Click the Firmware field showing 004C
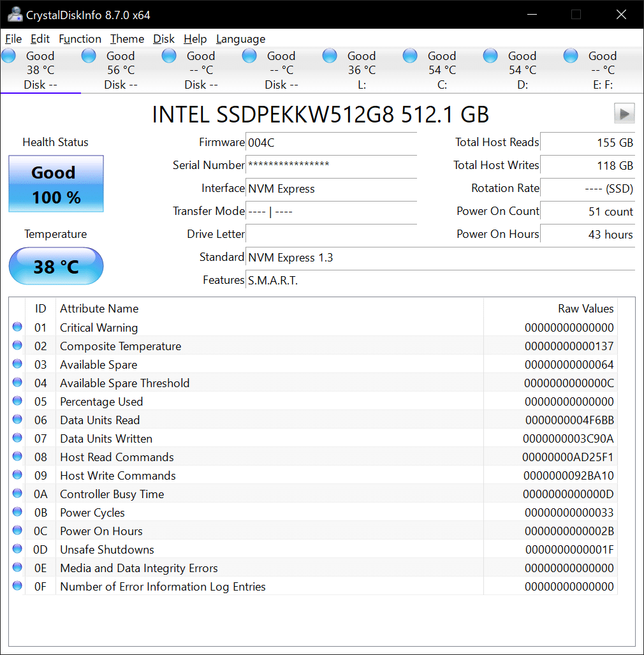This screenshot has height=655, width=644. (x=331, y=143)
